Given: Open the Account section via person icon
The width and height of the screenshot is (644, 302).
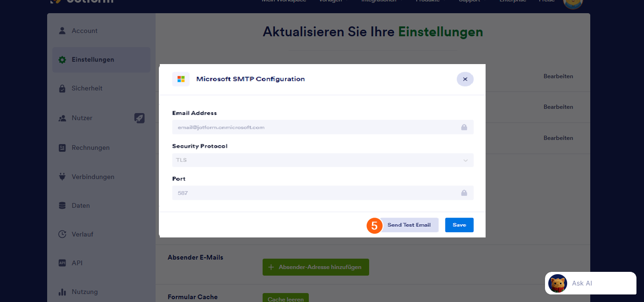Looking at the screenshot, I should tap(62, 30).
